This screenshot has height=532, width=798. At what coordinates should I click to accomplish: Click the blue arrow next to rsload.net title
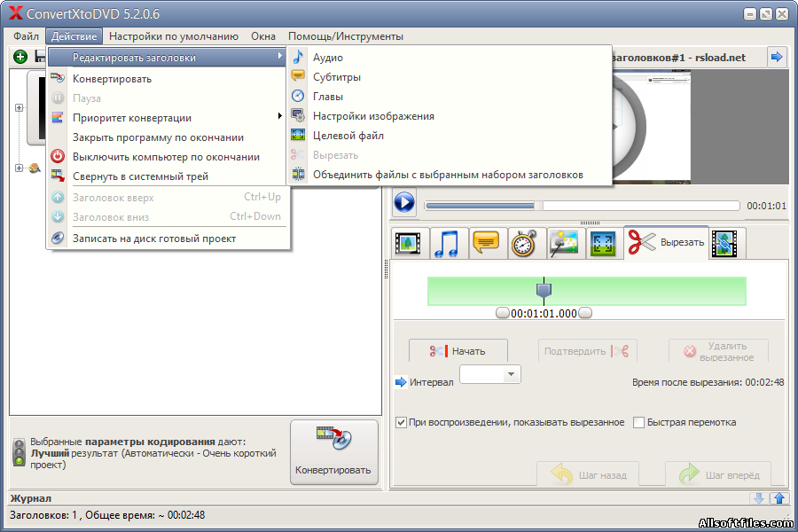777,57
